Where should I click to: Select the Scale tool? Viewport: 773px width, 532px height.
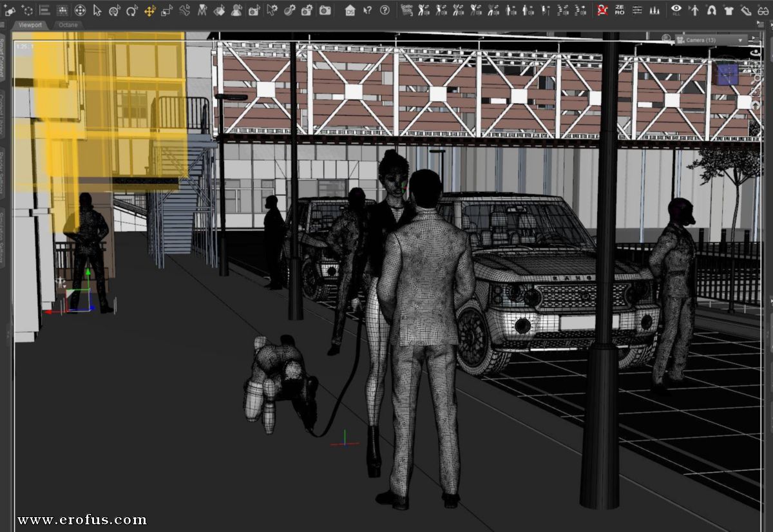click(167, 10)
